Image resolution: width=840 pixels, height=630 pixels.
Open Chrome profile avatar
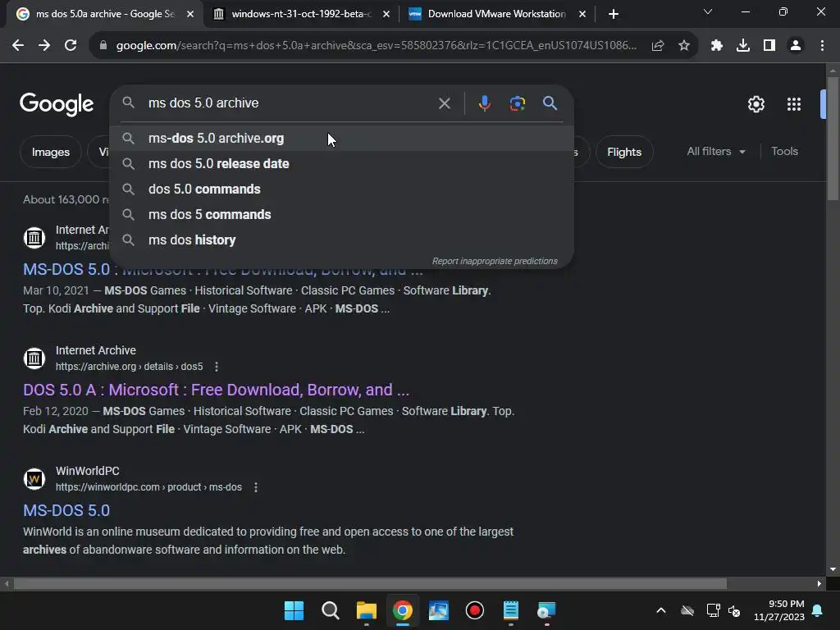[x=796, y=46]
